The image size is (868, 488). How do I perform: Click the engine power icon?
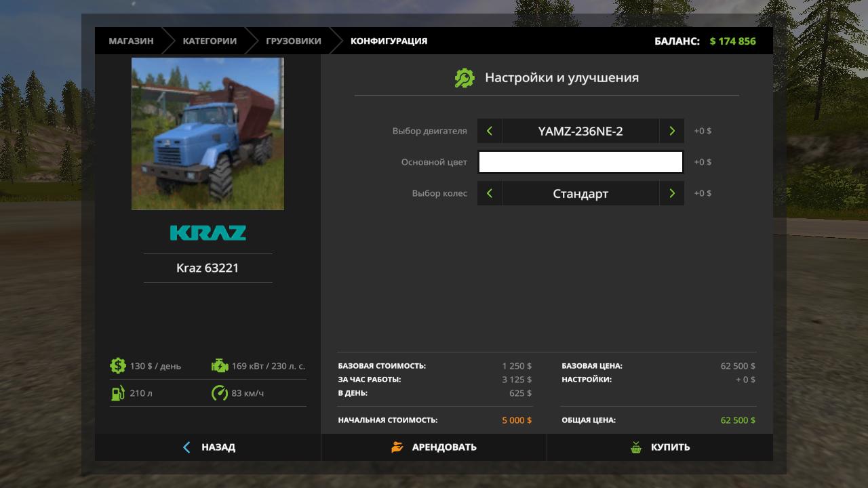(x=220, y=366)
